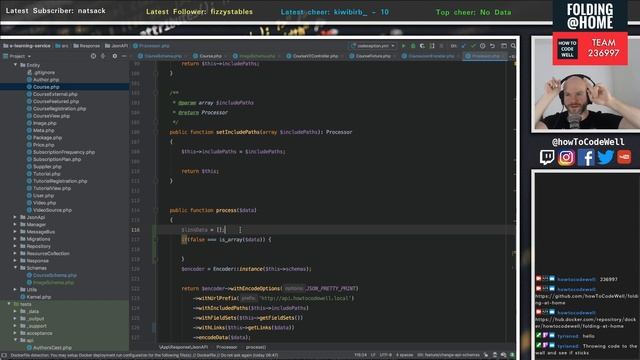This screenshot has width=640, height=360.
Task: Switch to CourseSchema.php editor tab
Action: click(x=162, y=56)
